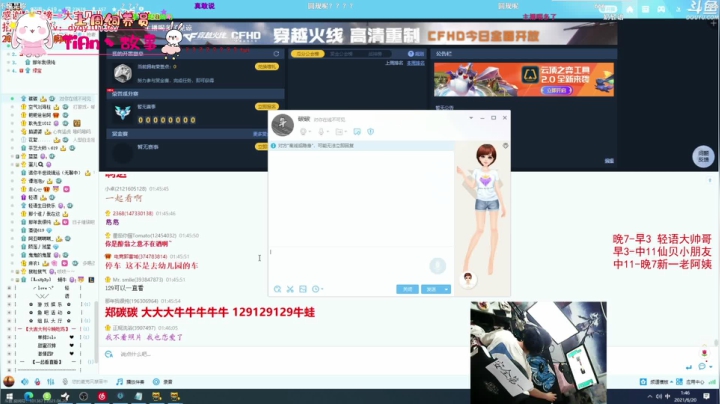Screen dimensions: 720x404
Task: Open Microsoft Edge from the taskbar
Action: coord(28,397)
